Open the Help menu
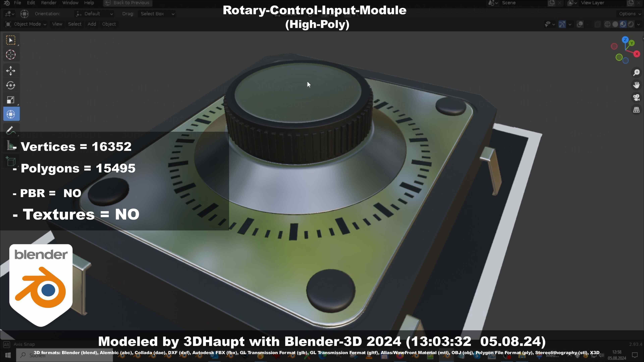 (89, 3)
